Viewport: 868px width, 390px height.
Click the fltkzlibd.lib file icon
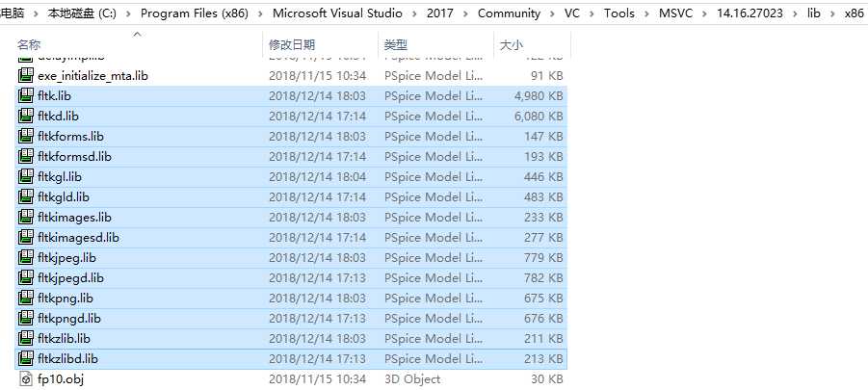(26, 358)
